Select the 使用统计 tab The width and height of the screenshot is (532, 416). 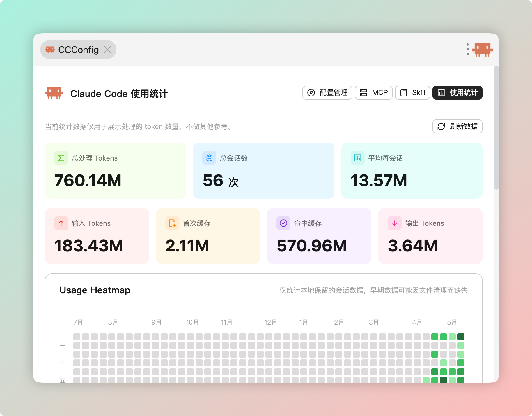point(457,93)
